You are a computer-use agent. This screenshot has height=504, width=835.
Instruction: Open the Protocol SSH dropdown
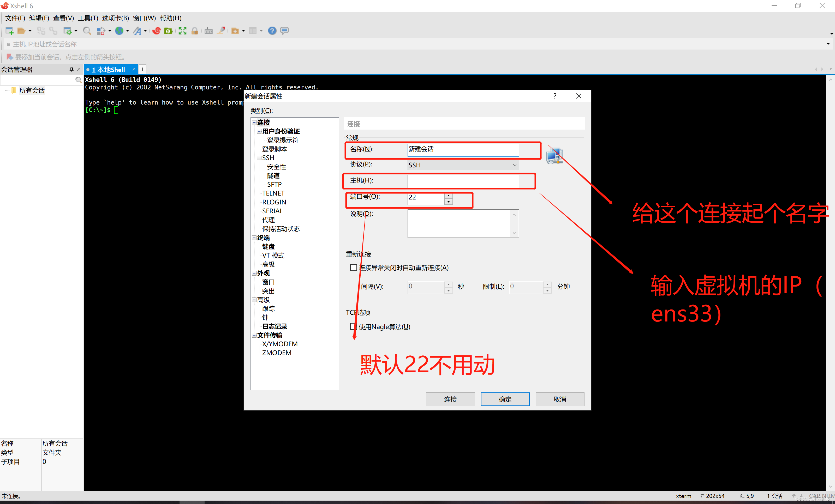463,165
